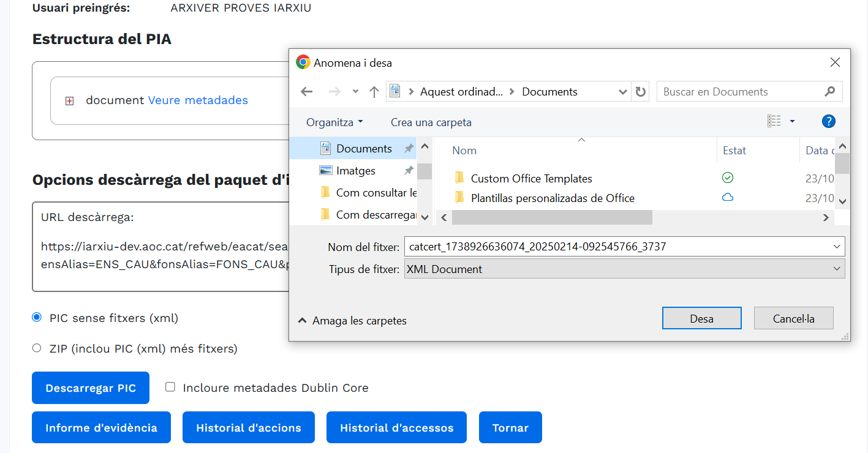868x453 pixels.
Task: Select PIC sense fitxers (xml) option
Action: point(37,317)
